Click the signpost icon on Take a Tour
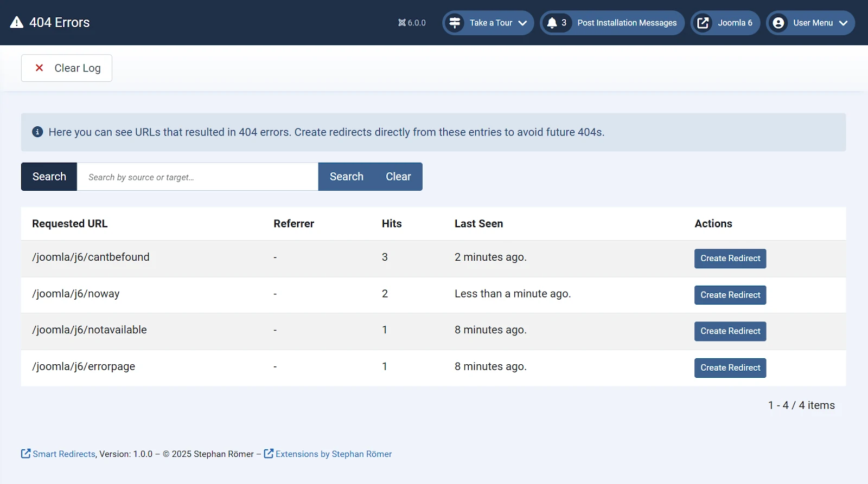The image size is (868, 484). 455,23
